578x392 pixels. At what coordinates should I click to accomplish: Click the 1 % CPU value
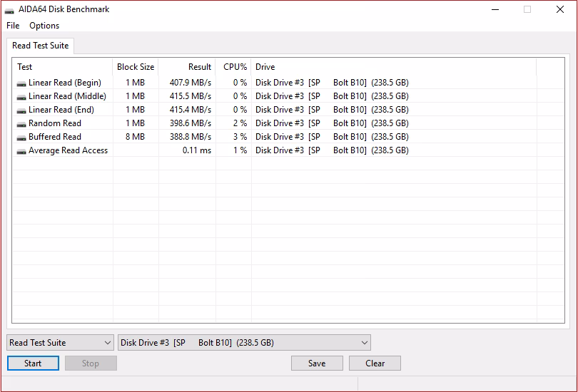[x=240, y=150]
